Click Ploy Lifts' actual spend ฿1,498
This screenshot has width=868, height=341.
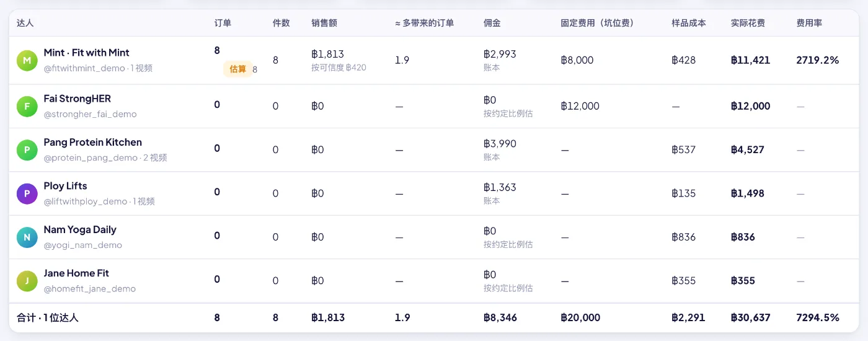point(748,193)
